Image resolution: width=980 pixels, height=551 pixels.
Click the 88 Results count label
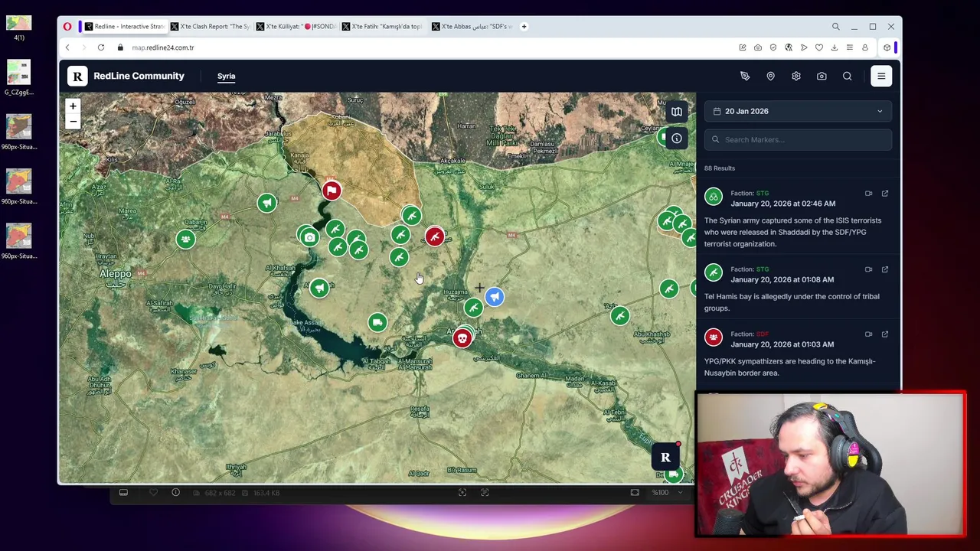[720, 168]
